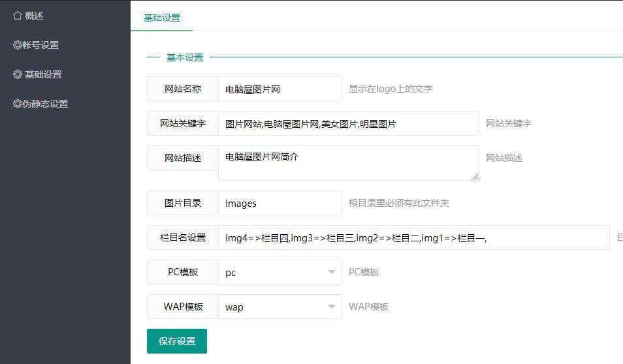Click the home icon beside 概述

(x=18, y=16)
